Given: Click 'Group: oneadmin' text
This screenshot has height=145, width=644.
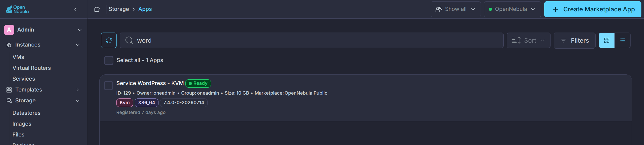Looking at the screenshot, I should pos(200,93).
